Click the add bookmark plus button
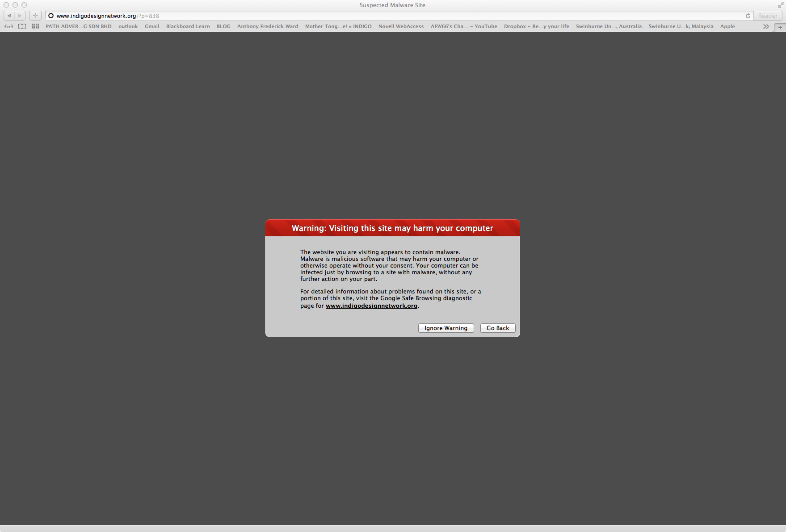 click(x=35, y=16)
